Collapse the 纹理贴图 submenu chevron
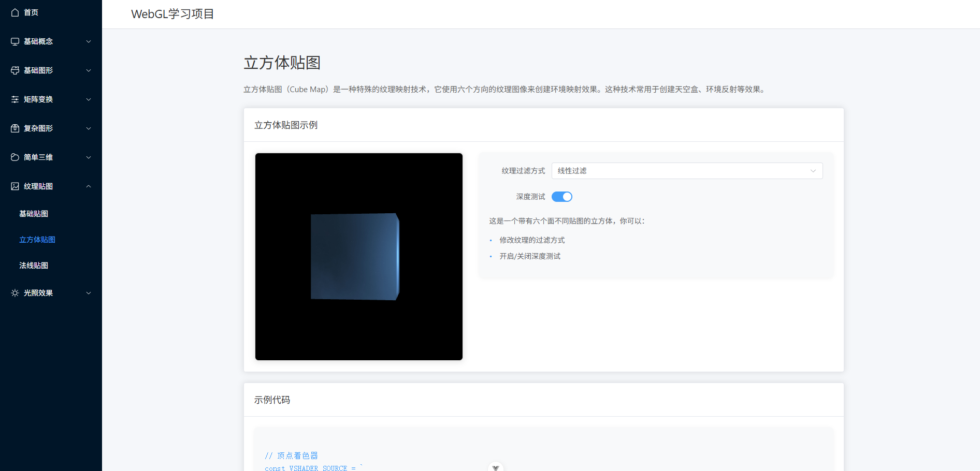Screen dimensions: 980x471 [x=89, y=186]
